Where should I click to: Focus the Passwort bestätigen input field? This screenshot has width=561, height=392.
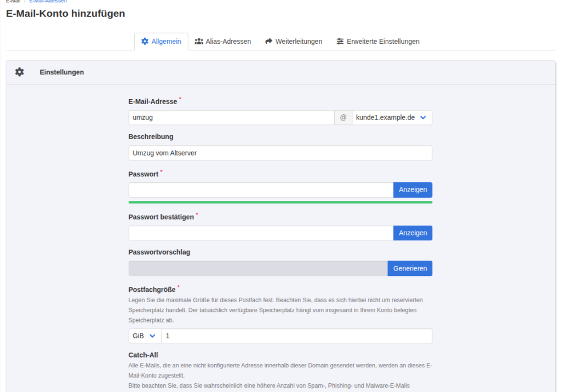tap(261, 233)
